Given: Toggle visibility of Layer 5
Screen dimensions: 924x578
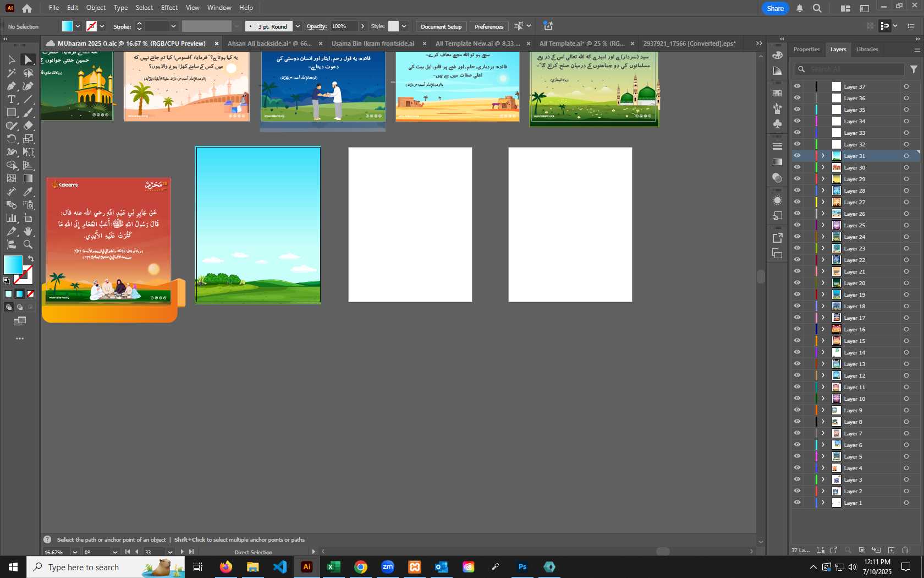Looking at the screenshot, I should [797, 456].
